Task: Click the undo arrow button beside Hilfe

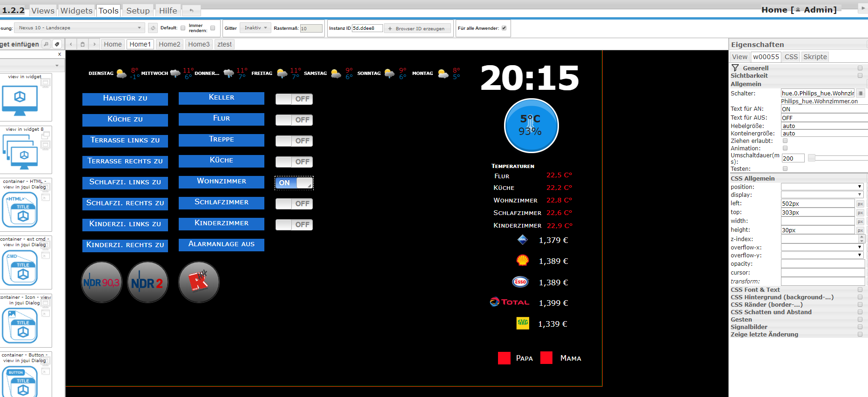Action: coord(191,10)
